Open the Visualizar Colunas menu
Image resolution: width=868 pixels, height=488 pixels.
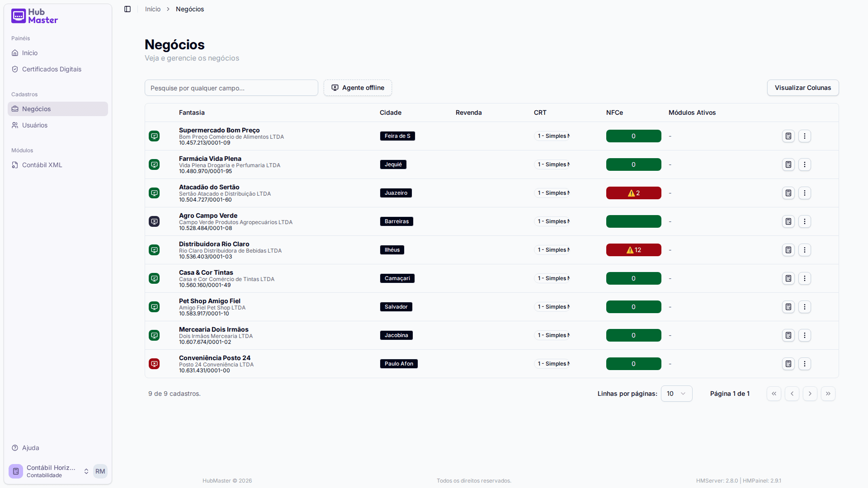click(803, 88)
